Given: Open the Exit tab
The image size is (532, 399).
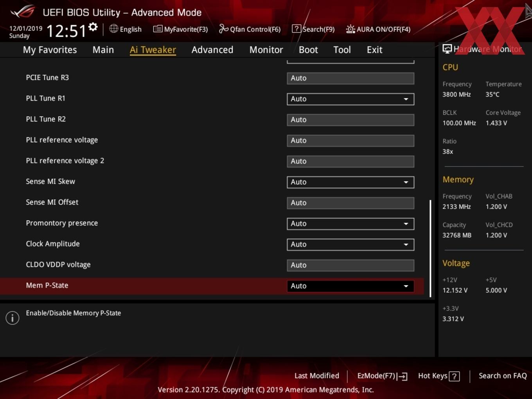Looking at the screenshot, I should [374, 50].
